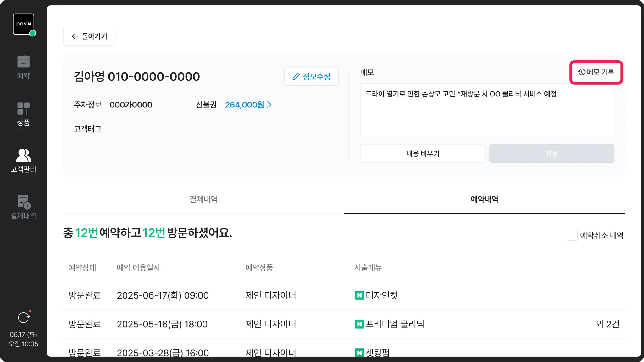Viewport: 644px width, 362px height.
Task: Open the 결제내역 receipt icon in sidebar
Action: click(x=24, y=202)
